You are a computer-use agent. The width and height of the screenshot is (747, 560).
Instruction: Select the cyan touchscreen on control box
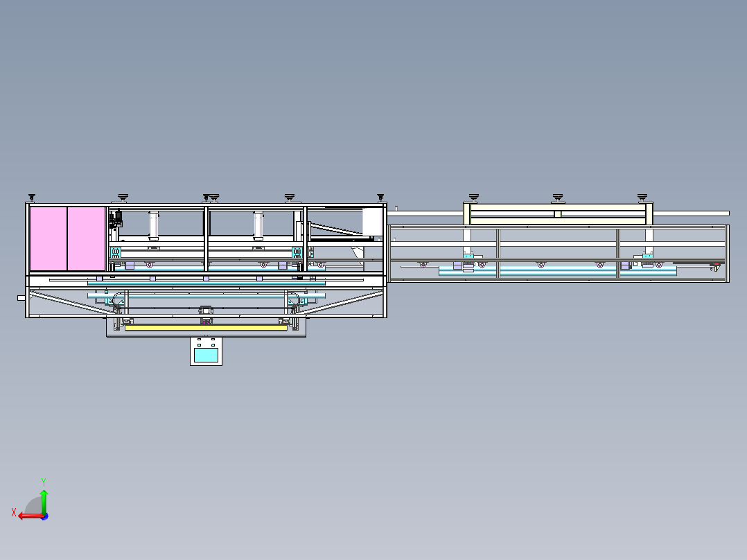(206, 355)
